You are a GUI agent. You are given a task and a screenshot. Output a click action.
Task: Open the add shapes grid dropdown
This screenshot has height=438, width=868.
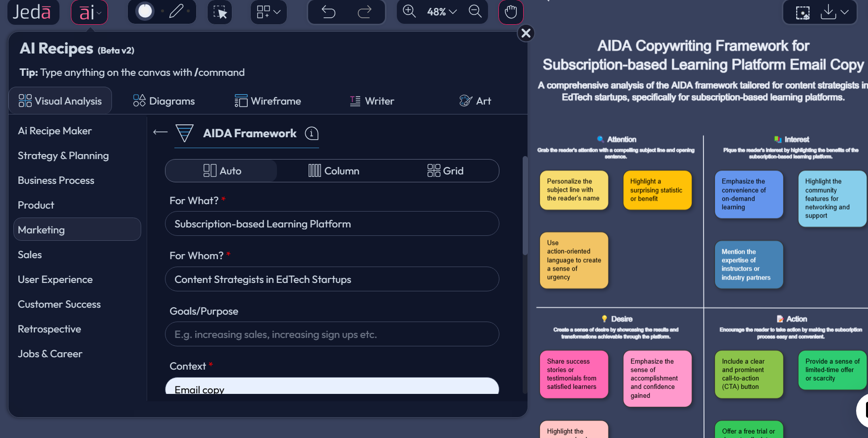click(x=269, y=12)
